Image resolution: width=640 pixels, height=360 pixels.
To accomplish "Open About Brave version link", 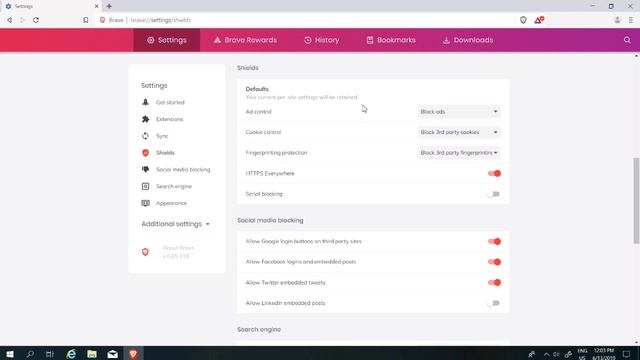I will click(178, 252).
